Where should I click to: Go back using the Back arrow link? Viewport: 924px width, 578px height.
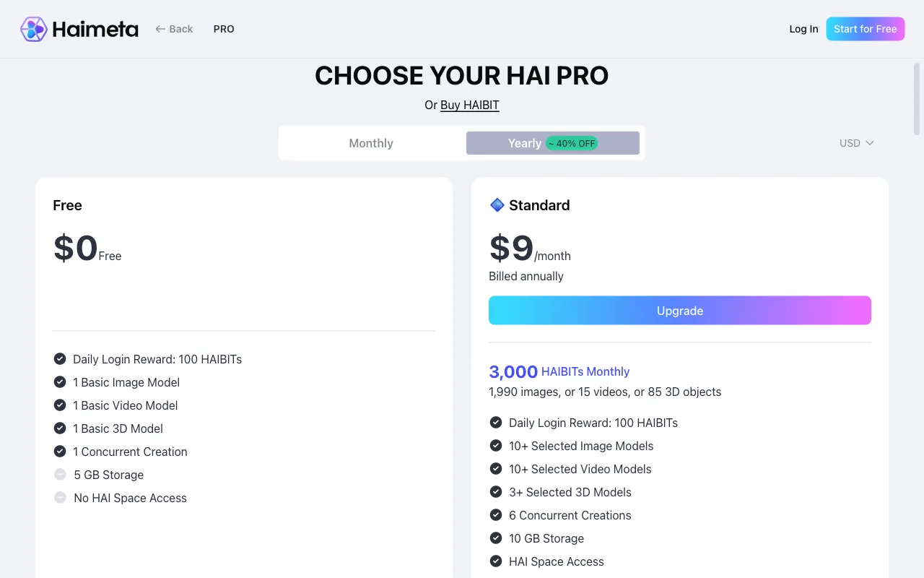click(x=174, y=29)
